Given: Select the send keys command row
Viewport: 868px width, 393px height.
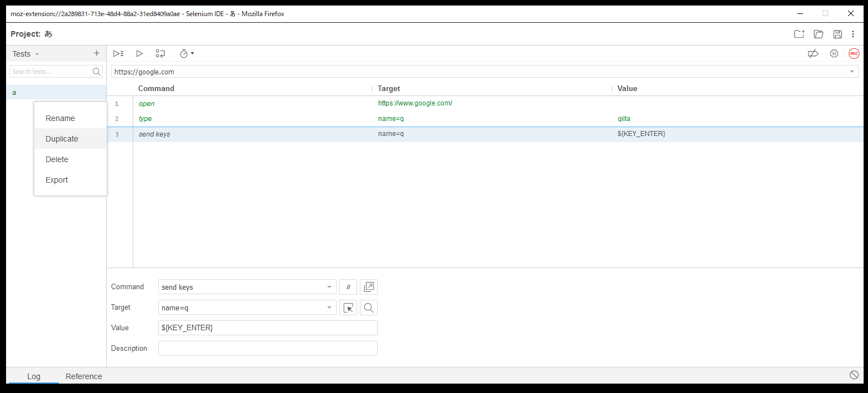Looking at the screenshot, I should (485, 134).
